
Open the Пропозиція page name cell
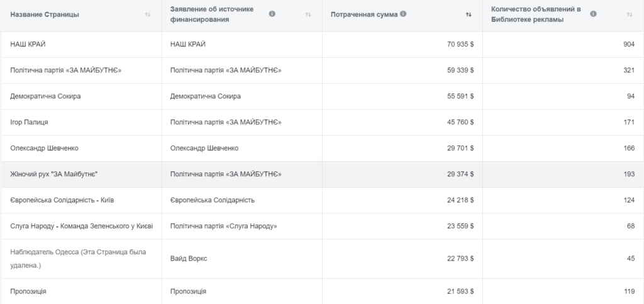click(x=28, y=291)
